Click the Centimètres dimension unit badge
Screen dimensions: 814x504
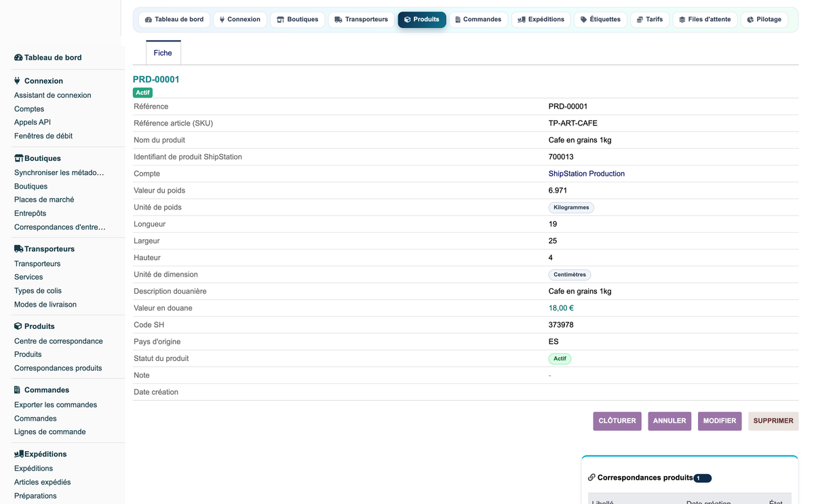point(570,275)
